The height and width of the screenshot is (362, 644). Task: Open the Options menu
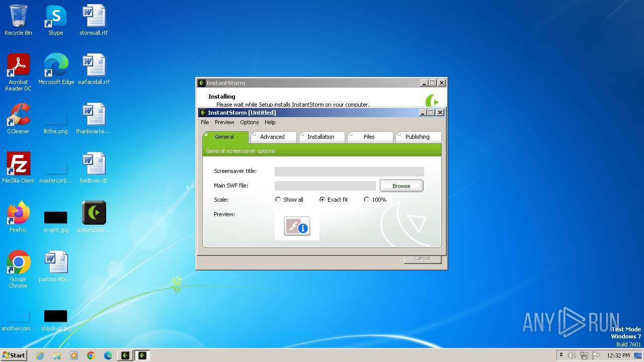point(249,122)
